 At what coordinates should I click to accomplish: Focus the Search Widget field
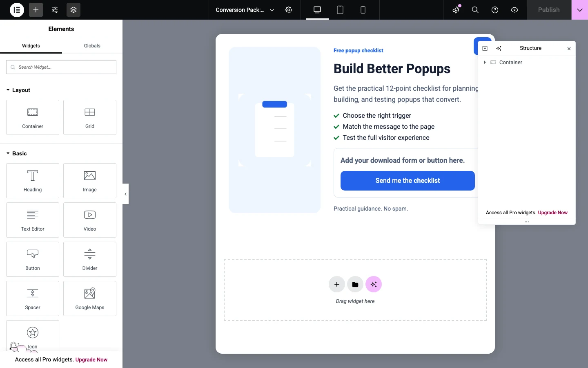tap(61, 67)
